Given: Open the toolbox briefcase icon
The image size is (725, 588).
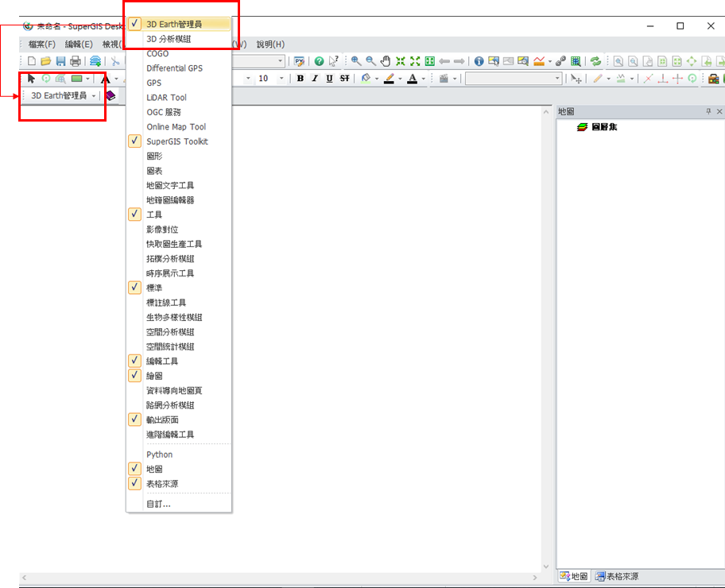Looking at the screenshot, I should pyautogui.click(x=713, y=79).
